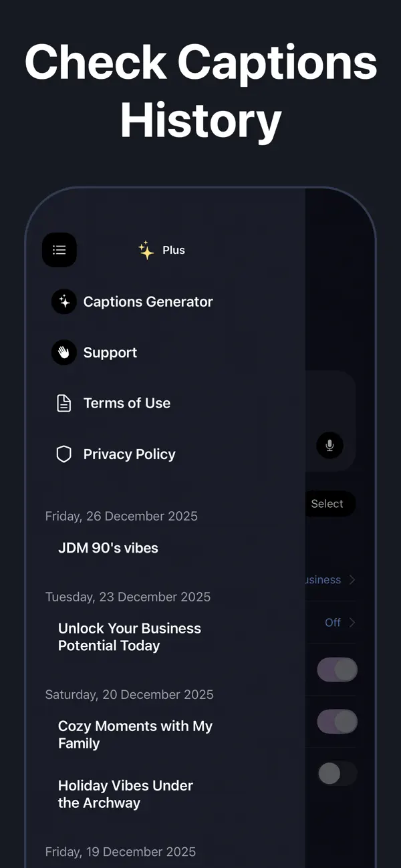Open the Captions Generator menu item

pos(148,302)
